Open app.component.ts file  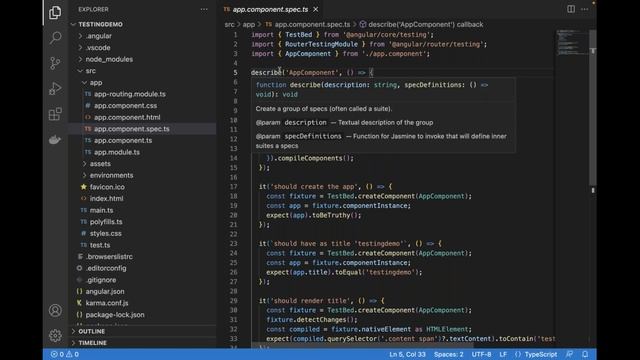pyautogui.click(x=123, y=140)
